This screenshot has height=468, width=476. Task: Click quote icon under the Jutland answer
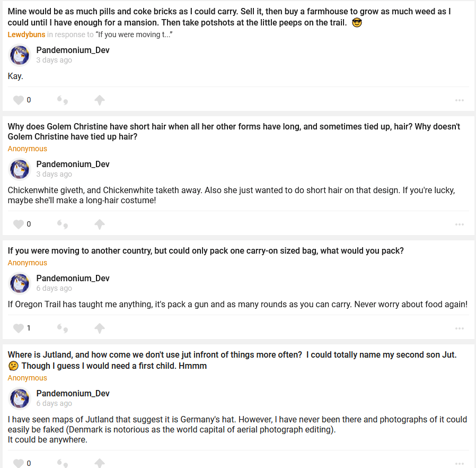(x=63, y=463)
